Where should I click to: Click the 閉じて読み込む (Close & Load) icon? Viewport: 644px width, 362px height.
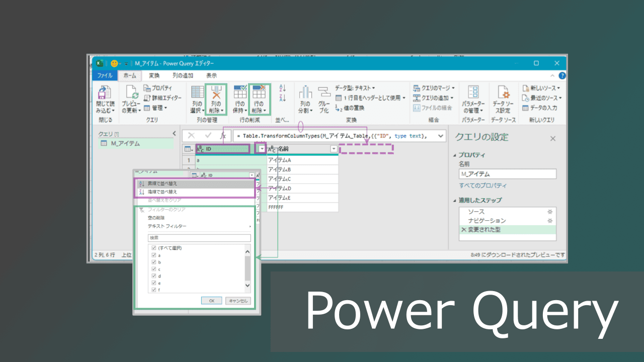click(105, 94)
